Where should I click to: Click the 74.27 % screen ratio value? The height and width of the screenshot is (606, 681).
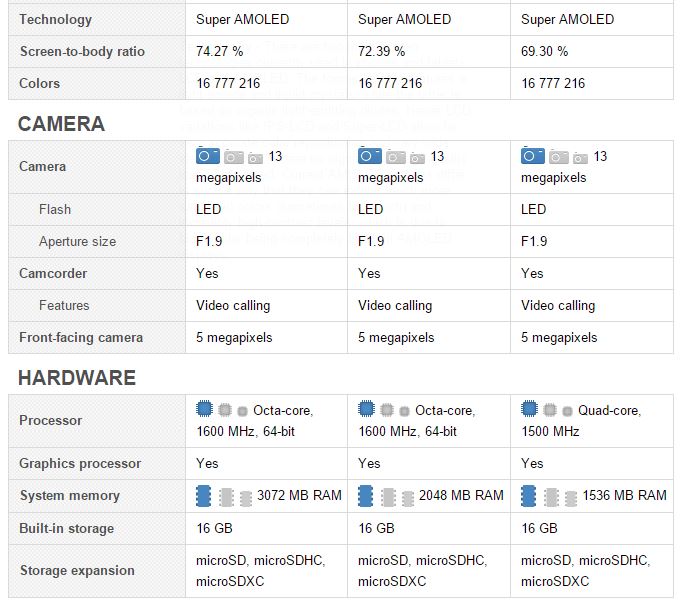click(219, 51)
